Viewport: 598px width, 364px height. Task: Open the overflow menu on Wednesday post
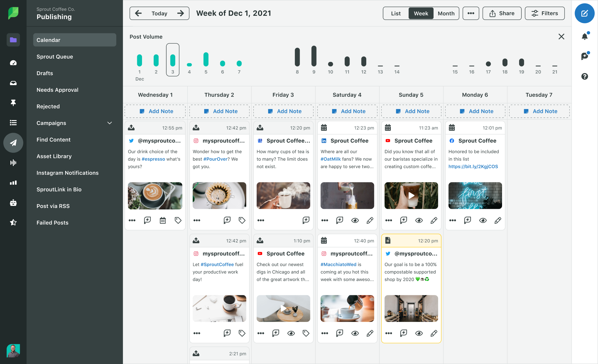click(x=132, y=220)
